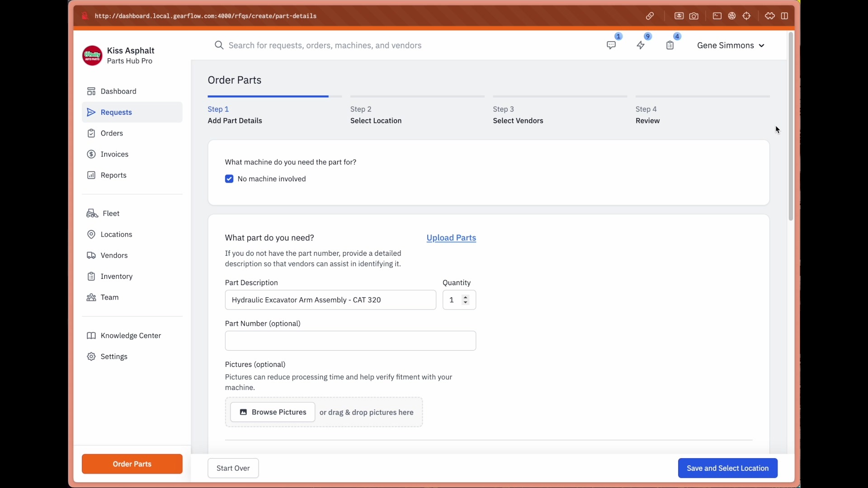The width and height of the screenshot is (868, 488).
Task: Go to Step 2 Select Location
Action: 376,115
